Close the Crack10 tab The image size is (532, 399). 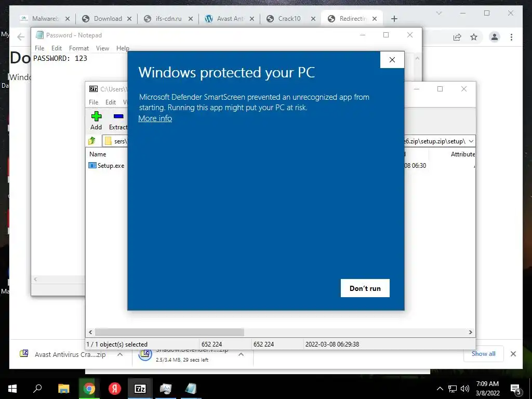[313, 19]
